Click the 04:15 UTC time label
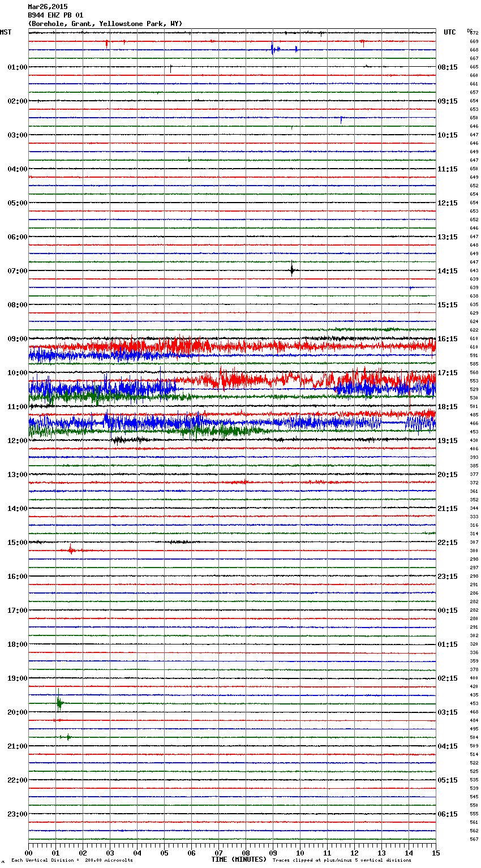 click(x=448, y=746)
